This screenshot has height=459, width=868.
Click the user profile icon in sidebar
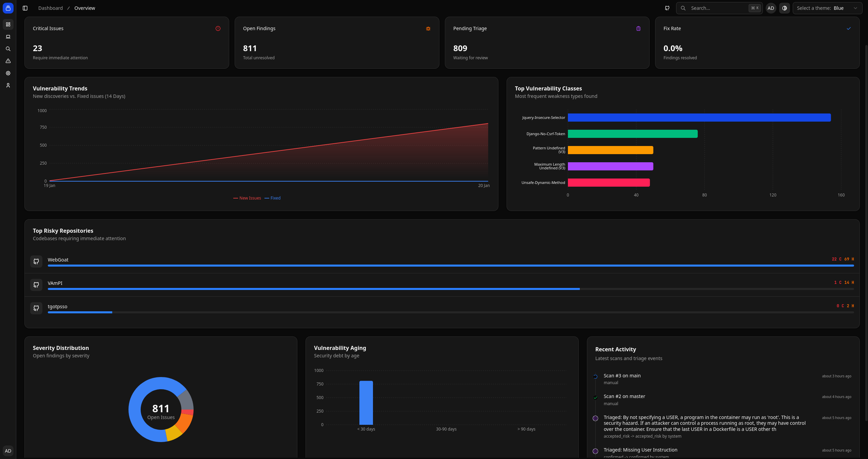[8, 85]
